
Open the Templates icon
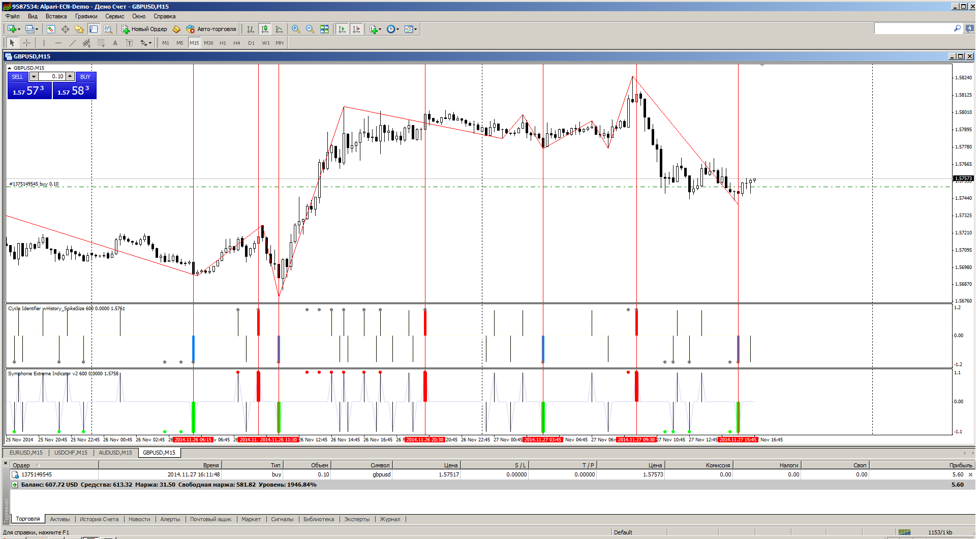[x=408, y=29]
